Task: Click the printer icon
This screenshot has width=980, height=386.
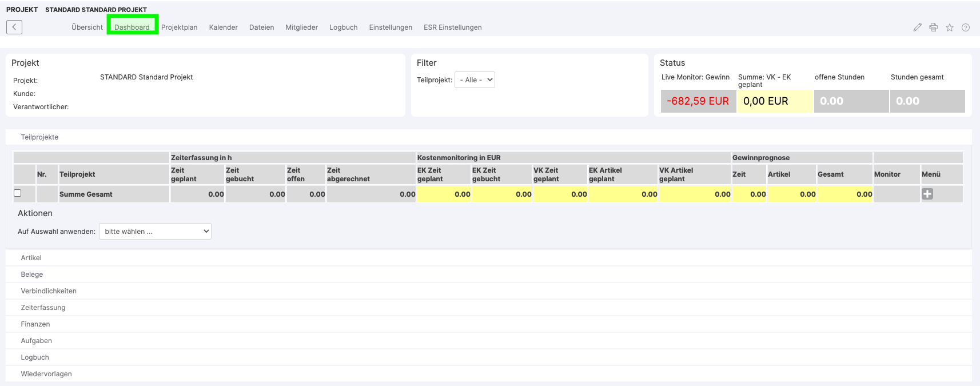Action: [x=933, y=27]
